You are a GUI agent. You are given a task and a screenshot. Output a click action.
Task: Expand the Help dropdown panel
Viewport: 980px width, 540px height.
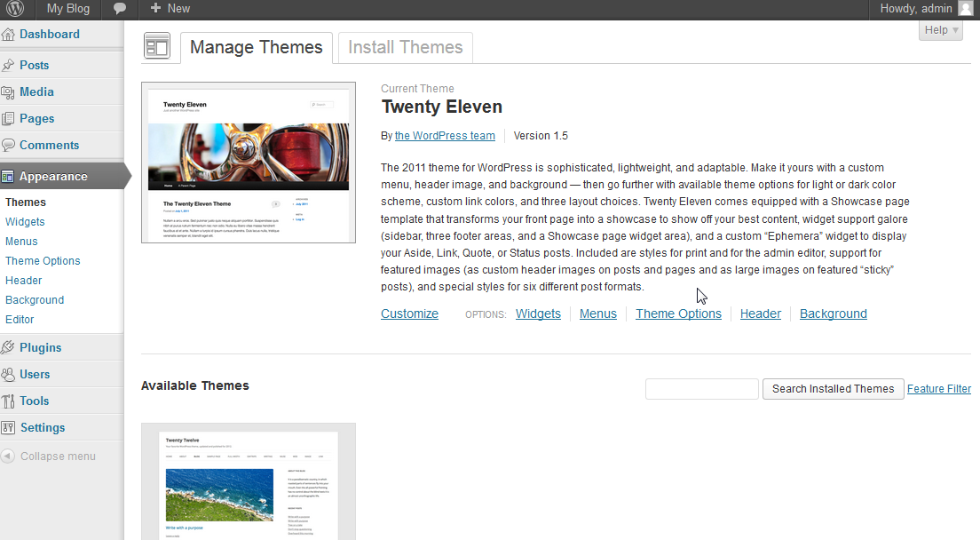tap(941, 30)
